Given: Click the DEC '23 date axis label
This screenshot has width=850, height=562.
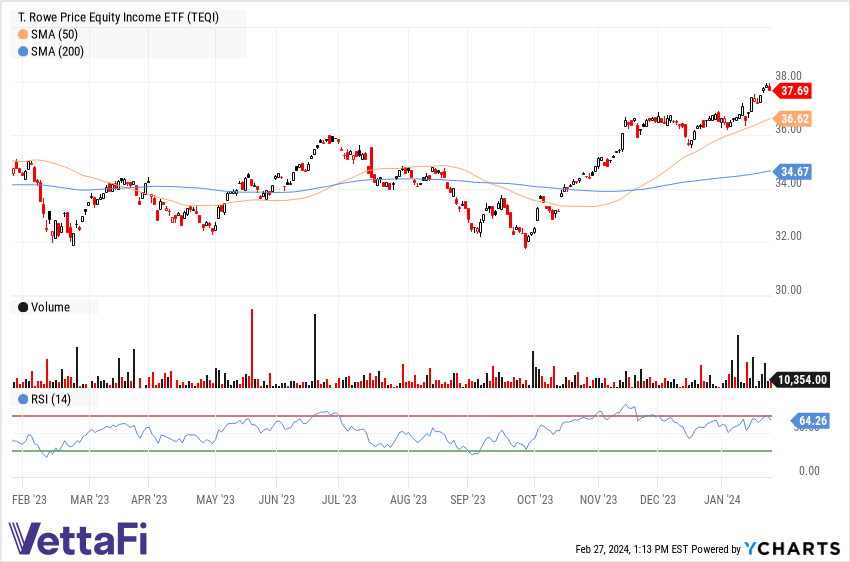Looking at the screenshot, I should tap(658, 500).
